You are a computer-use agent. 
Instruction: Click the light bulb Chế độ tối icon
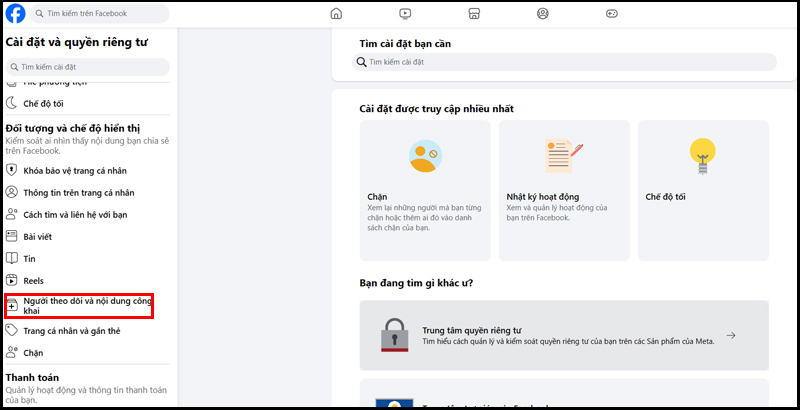(703, 155)
